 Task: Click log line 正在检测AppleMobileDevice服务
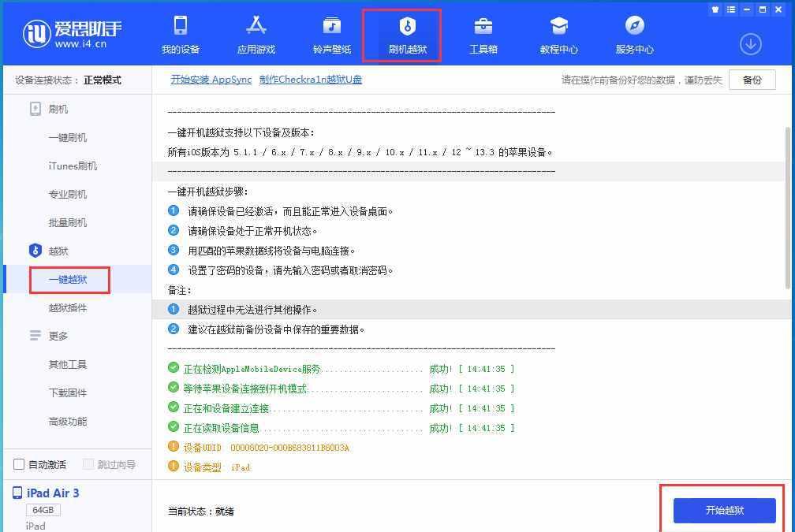point(342,369)
